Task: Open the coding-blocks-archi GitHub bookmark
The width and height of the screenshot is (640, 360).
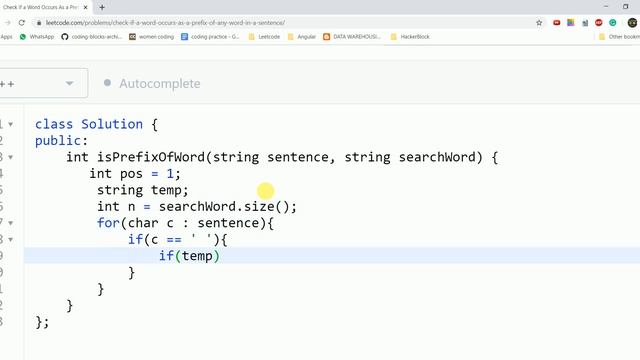Action: click(x=91, y=37)
